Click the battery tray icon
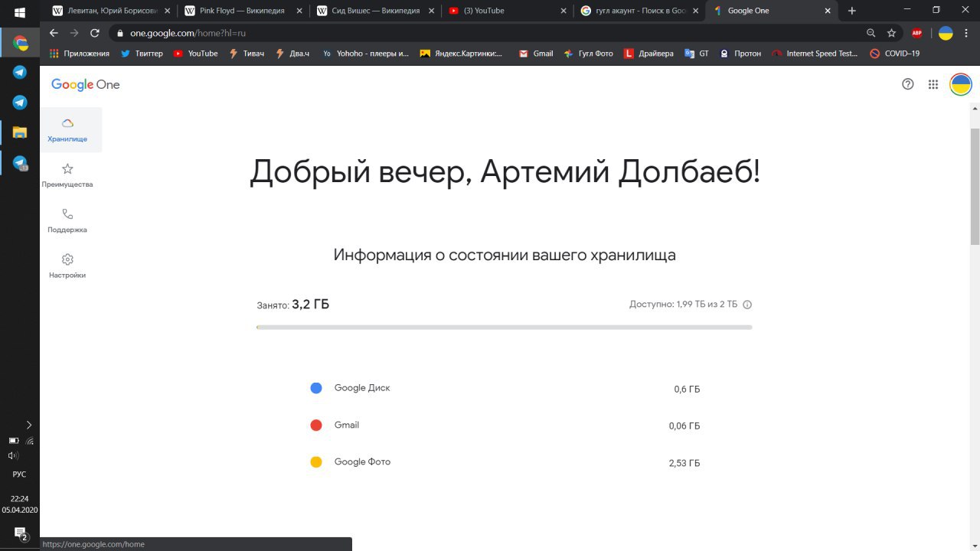This screenshot has width=980, height=551. click(13, 441)
